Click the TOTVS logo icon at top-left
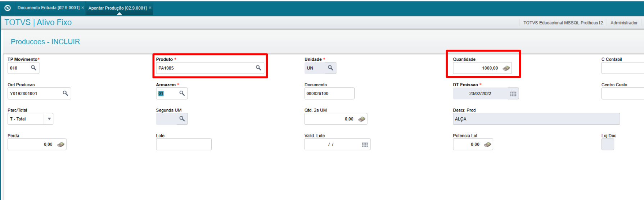 8,8
